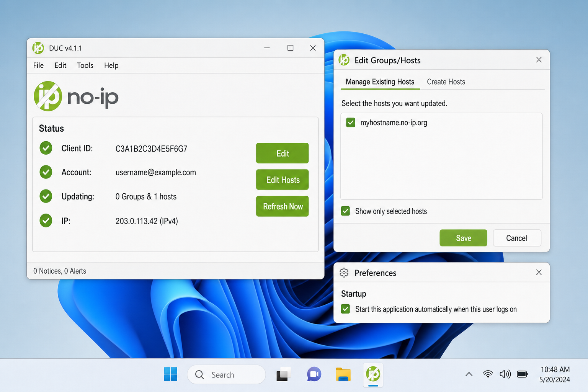This screenshot has width=588, height=392.
Task: Click the No-IP logo in DUC title bar
Action: coord(38,48)
